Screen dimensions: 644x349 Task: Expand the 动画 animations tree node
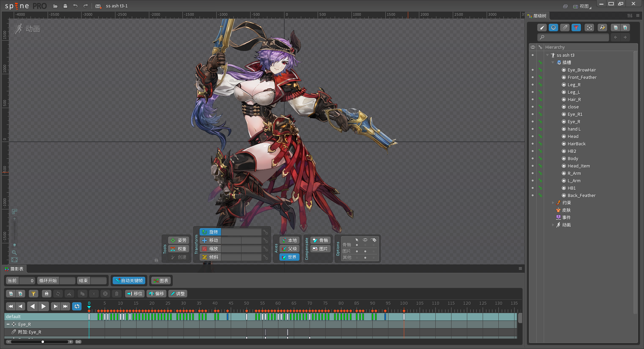[x=553, y=225]
